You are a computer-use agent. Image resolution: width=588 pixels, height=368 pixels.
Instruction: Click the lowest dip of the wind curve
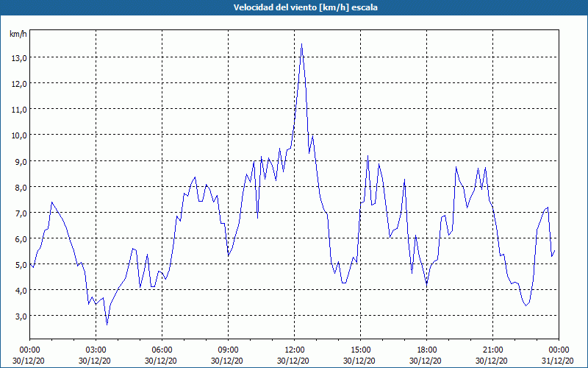click(x=107, y=325)
